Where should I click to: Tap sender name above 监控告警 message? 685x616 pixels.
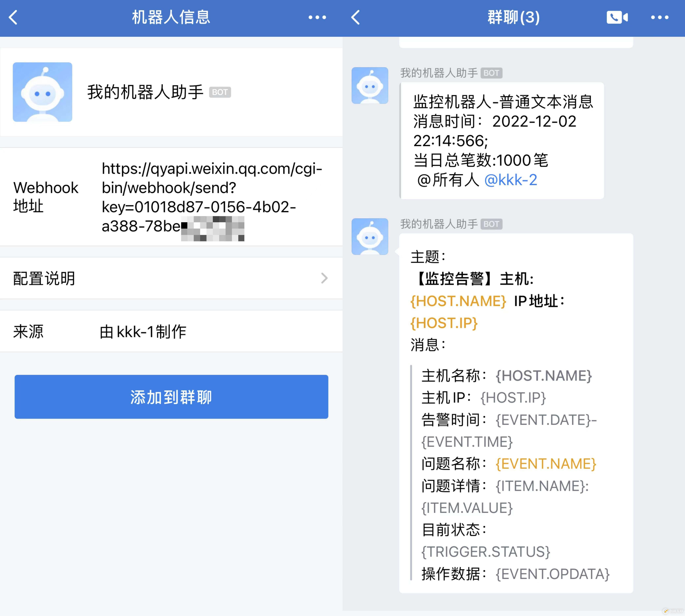439,224
